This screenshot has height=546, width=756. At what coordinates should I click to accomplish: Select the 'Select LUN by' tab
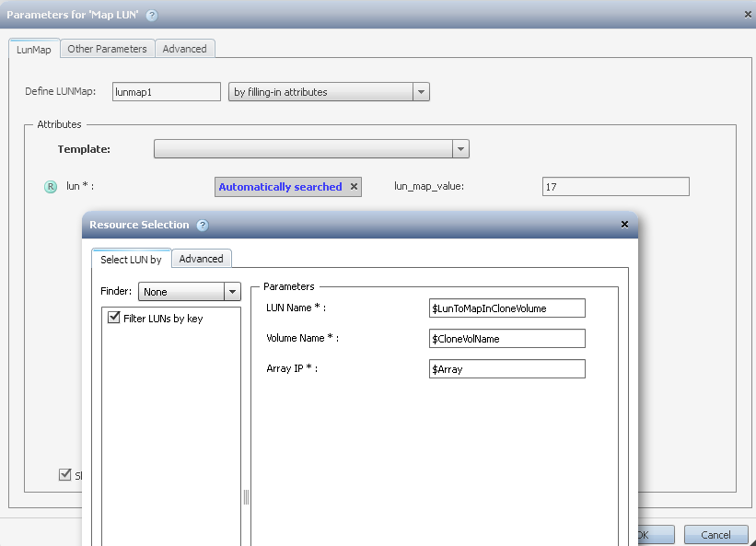pyautogui.click(x=131, y=260)
